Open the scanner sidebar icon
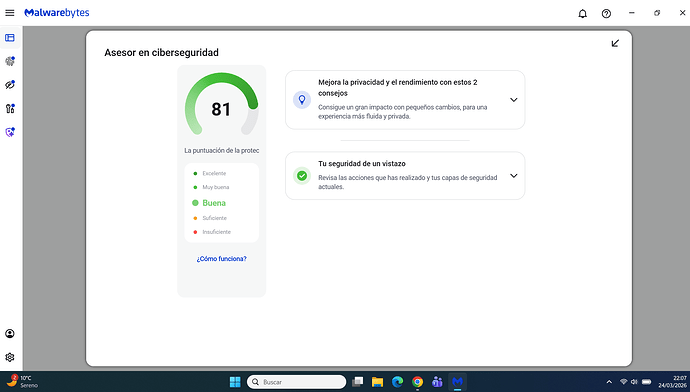The height and width of the screenshot is (392, 690). (10, 61)
